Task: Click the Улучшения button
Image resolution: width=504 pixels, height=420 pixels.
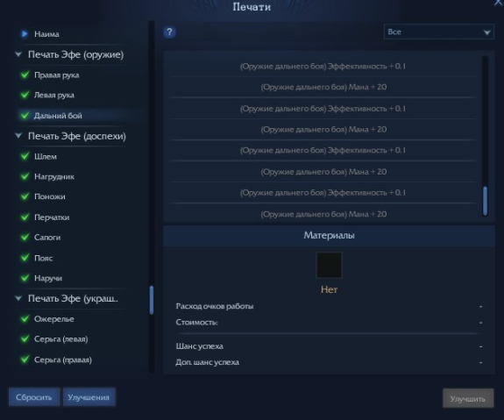Action: click(89, 397)
